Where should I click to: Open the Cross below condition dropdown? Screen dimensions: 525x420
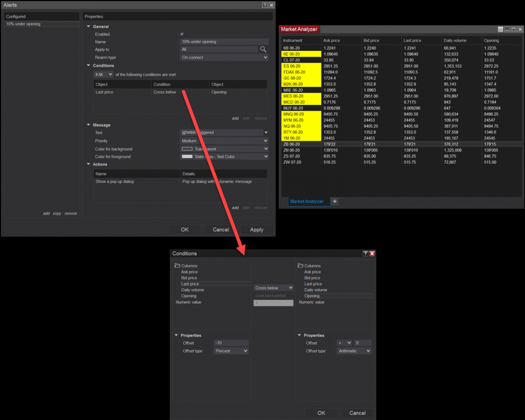274,288
